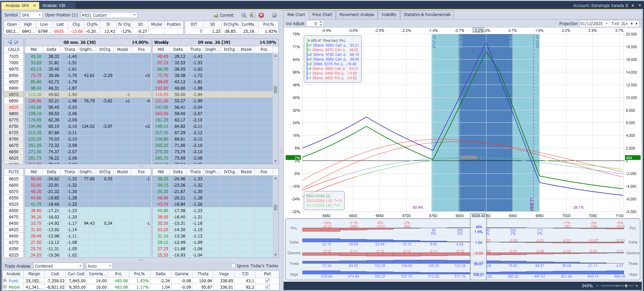Viewport: 644px width, 291px height.
Task: Open the #651 Custom position dropdown
Action: click(134, 15)
